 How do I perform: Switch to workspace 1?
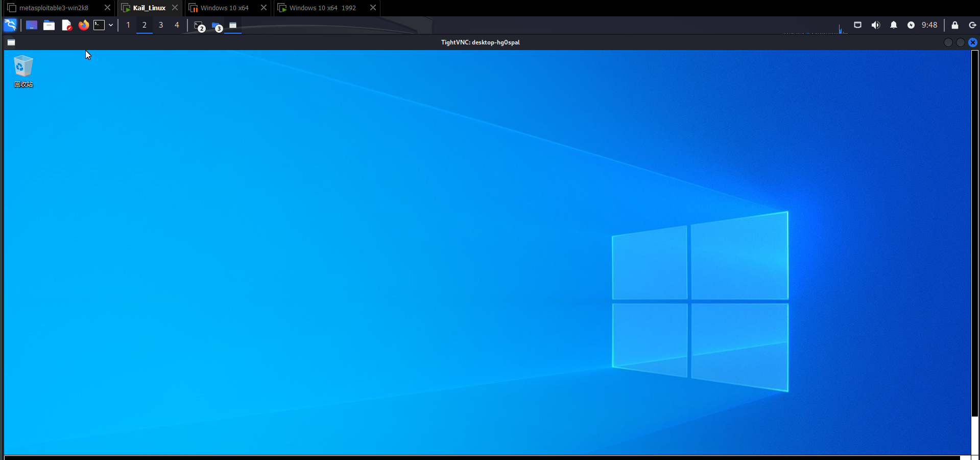pyautogui.click(x=128, y=25)
